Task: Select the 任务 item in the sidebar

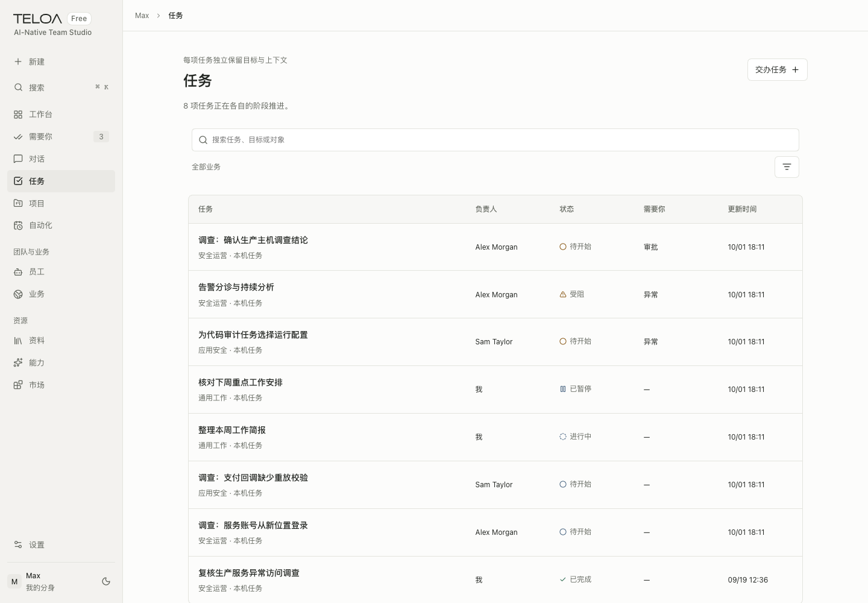Action: click(61, 181)
